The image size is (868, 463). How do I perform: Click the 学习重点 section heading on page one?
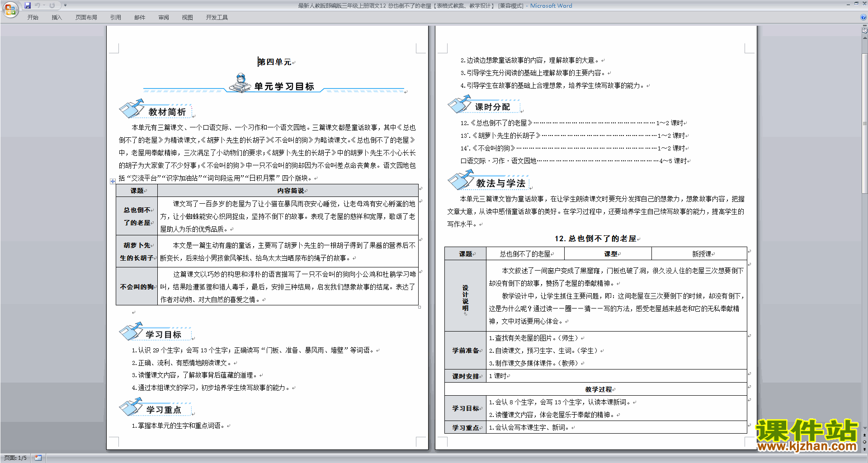coord(163,410)
